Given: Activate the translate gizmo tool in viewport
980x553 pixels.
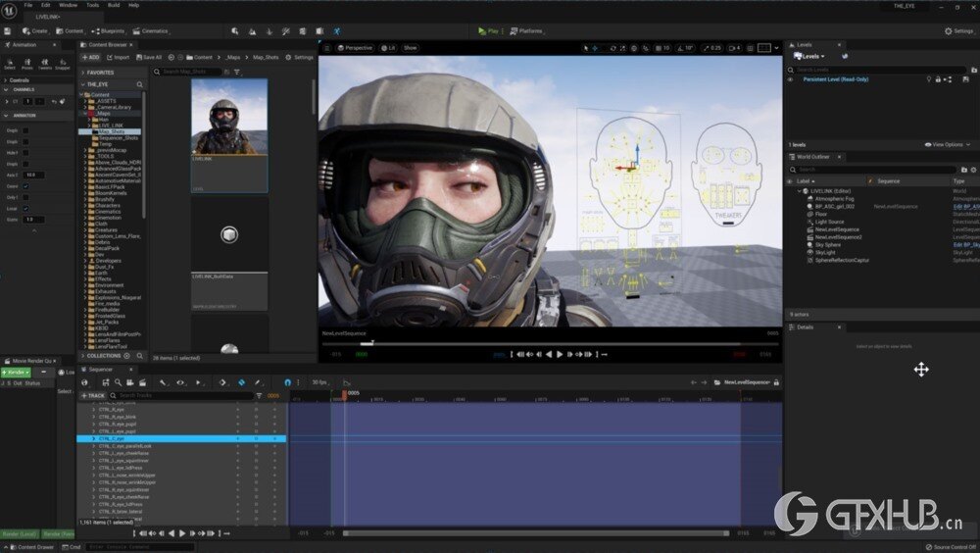Looking at the screenshot, I should (595, 47).
